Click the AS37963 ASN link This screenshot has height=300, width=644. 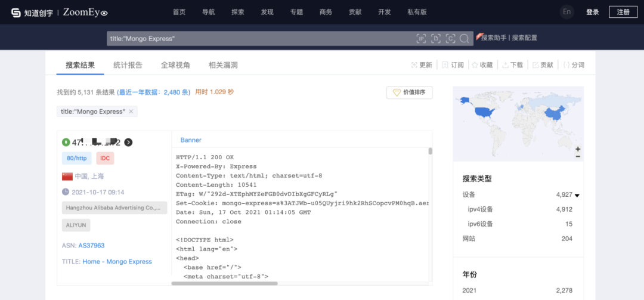[x=92, y=245]
